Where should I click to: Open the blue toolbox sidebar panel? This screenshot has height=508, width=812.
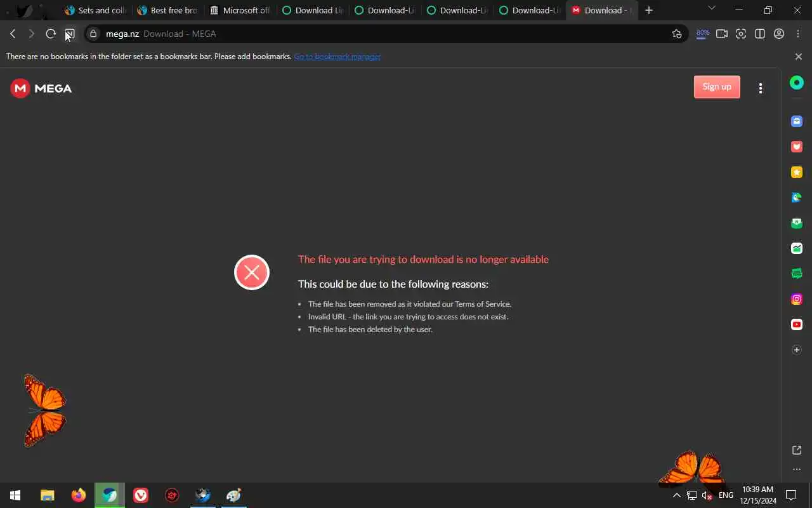point(797,121)
